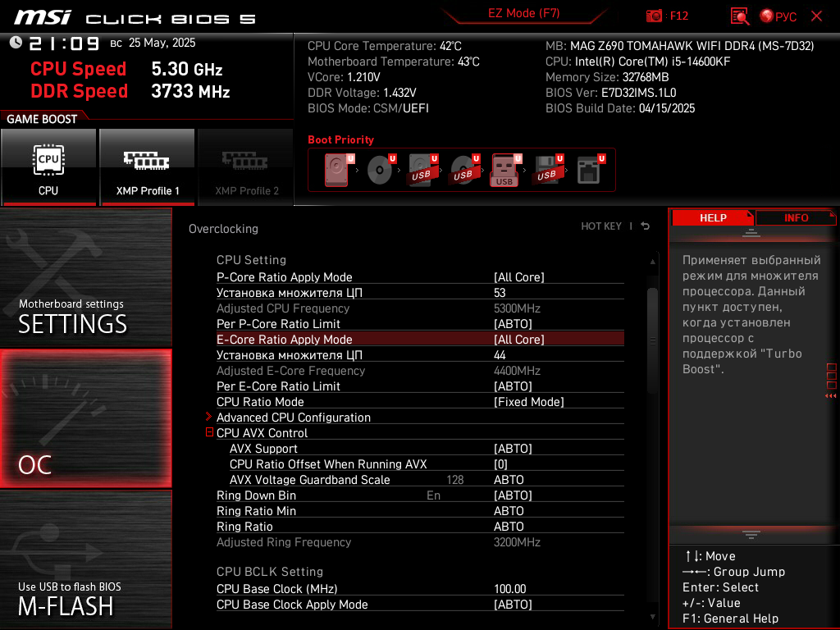The width and height of the screenshot is (840, 630).
Task: Edit Ring Ratio Min value
Action: (x=509, y=511)
